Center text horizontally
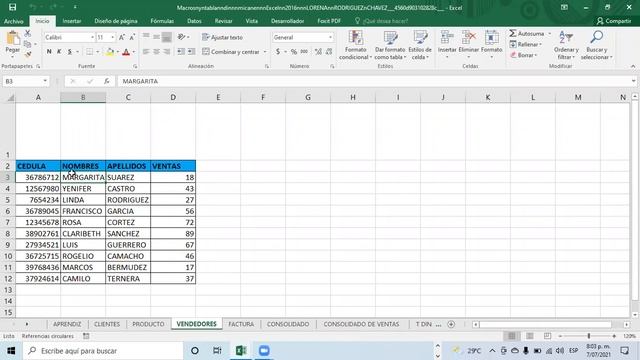This screenshot has width=640, height=360. (x=156, y=51)
